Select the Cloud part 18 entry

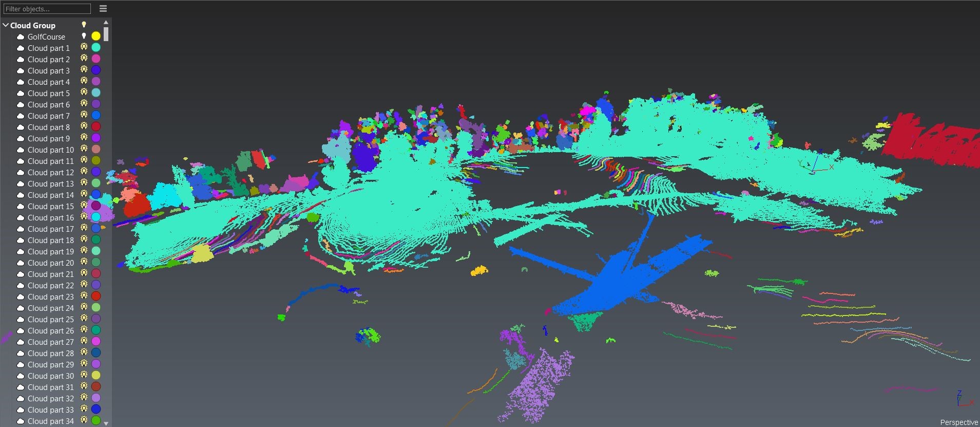[x=50, y=240]
